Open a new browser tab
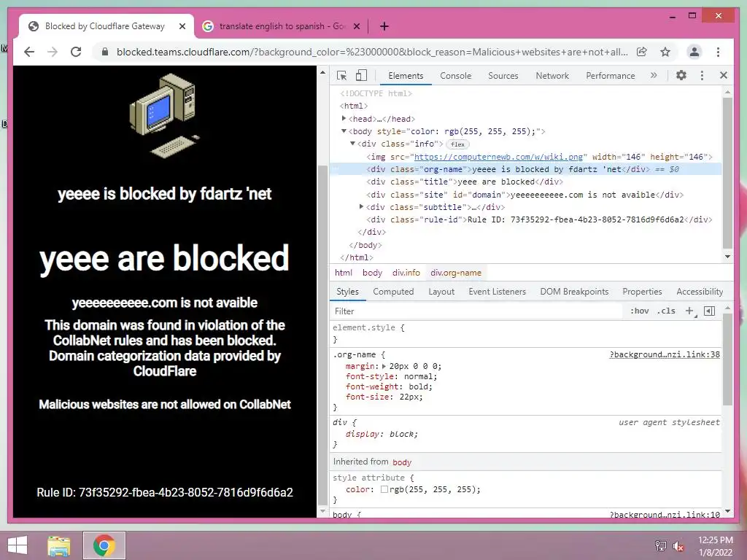747x560 pixels. (384, 26)
